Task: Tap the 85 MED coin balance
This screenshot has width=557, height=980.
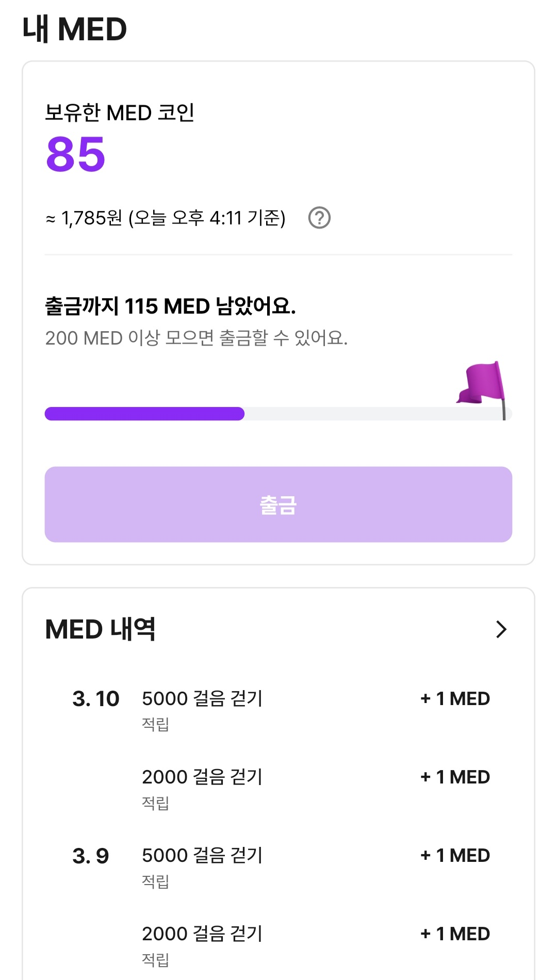Action: coord(76,154)
